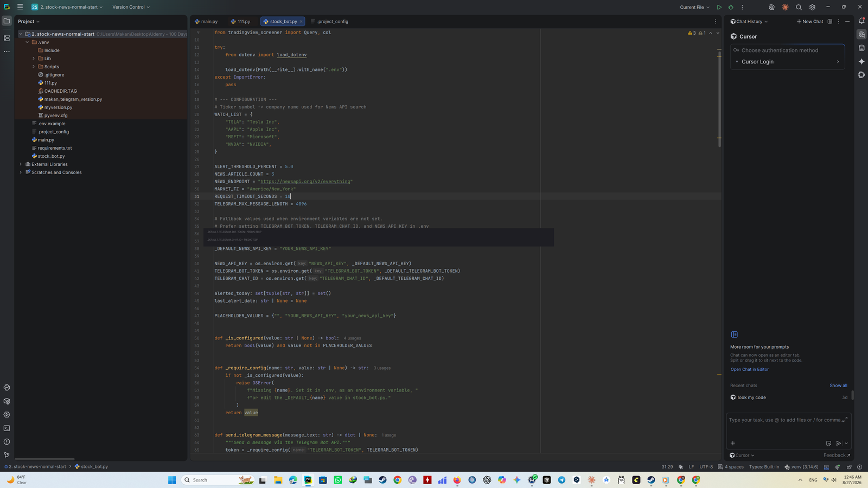Toggle read-only lock in status bar
868x488 pixels.
coord(849,467)
